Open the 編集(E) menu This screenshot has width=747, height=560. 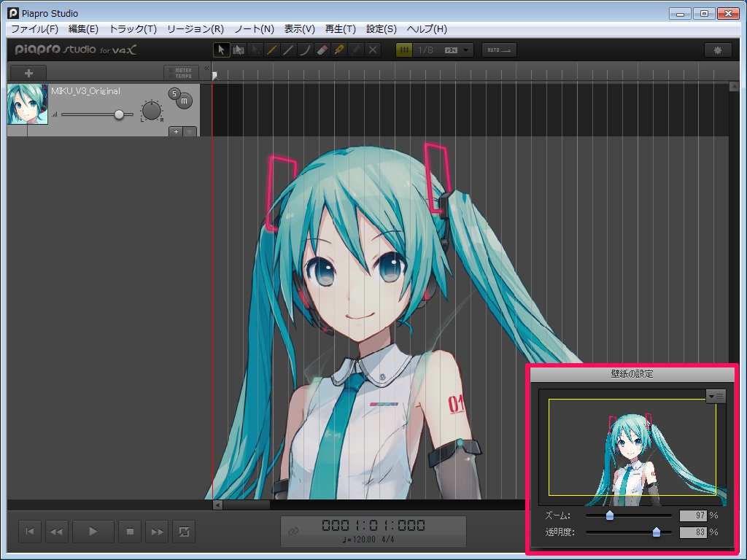(83, 29)
